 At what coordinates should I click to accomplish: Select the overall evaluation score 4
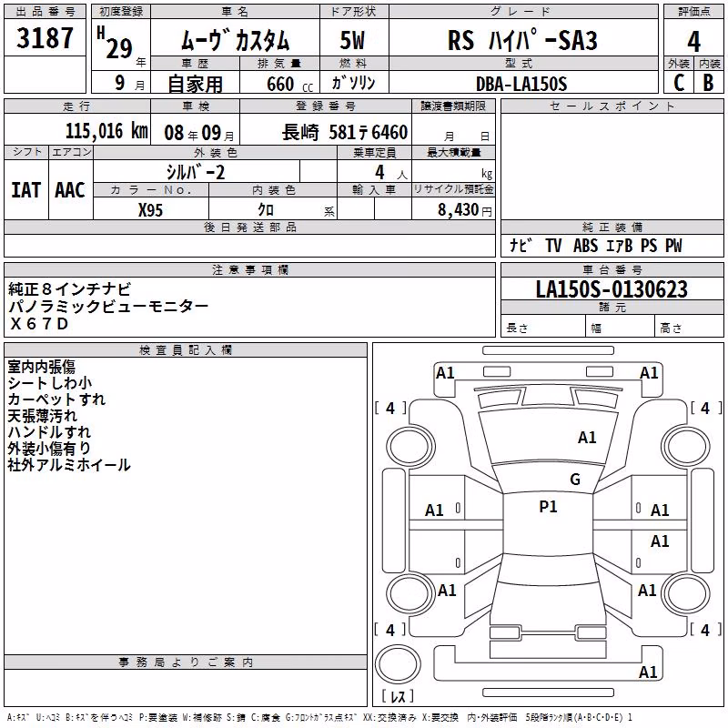[693, 42]
